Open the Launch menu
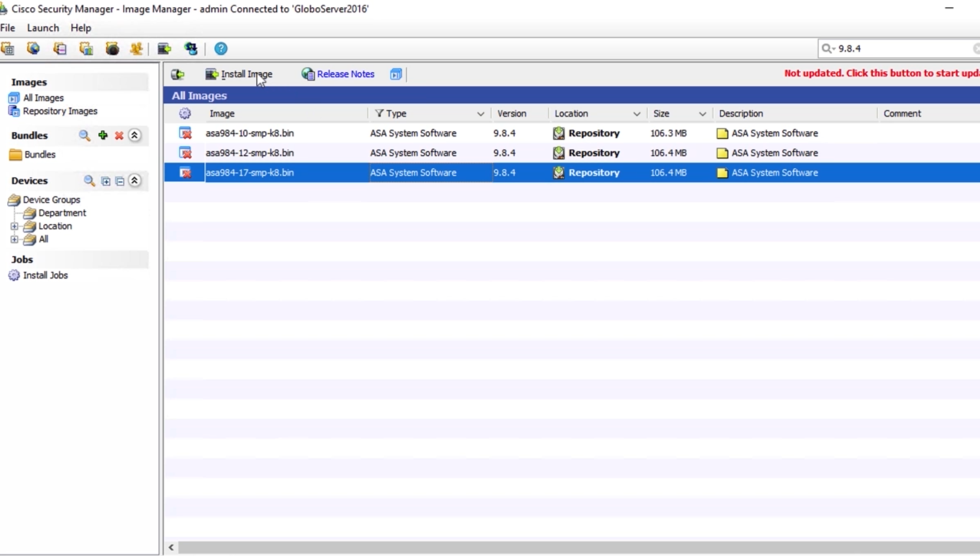980x556 pixels. 43,28
